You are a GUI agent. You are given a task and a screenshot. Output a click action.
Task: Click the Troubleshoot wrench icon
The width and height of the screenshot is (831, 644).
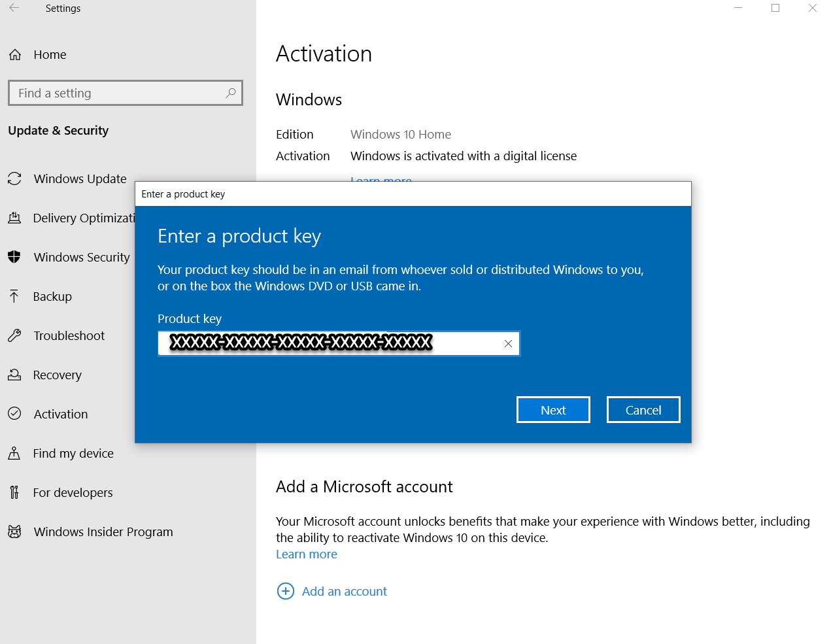point(14,335)
